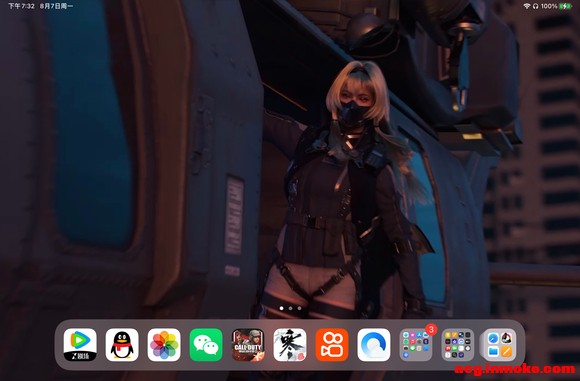Tap the 100% battery indicator
Screen dimensions: 580x381
point(556,6)
